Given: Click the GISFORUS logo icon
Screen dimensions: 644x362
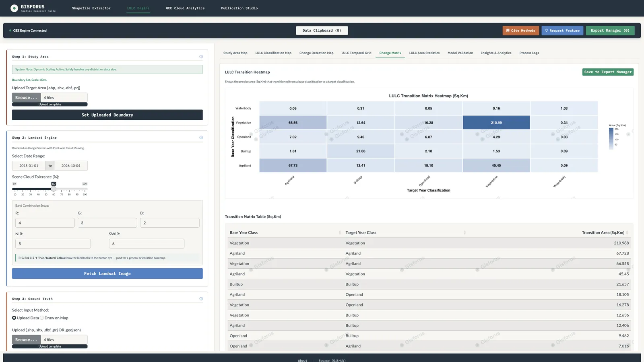Looking at the screenshot, I should click(x=14, y=8).
